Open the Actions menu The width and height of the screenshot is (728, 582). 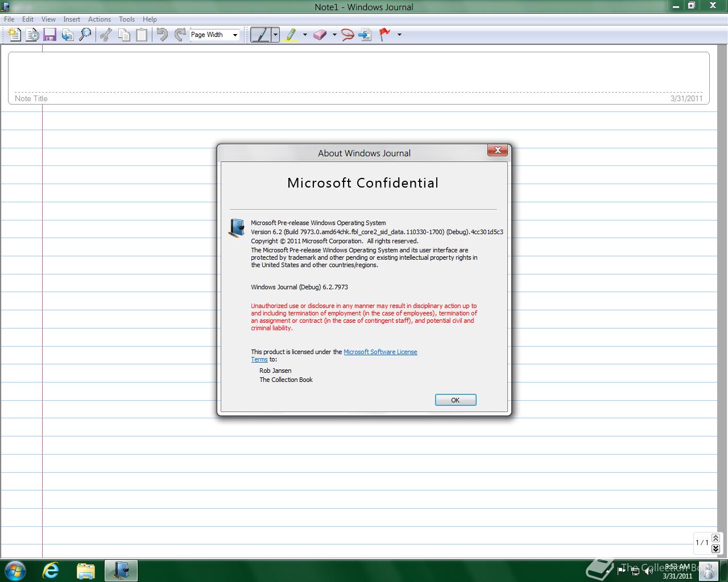[x=100, y=19]
